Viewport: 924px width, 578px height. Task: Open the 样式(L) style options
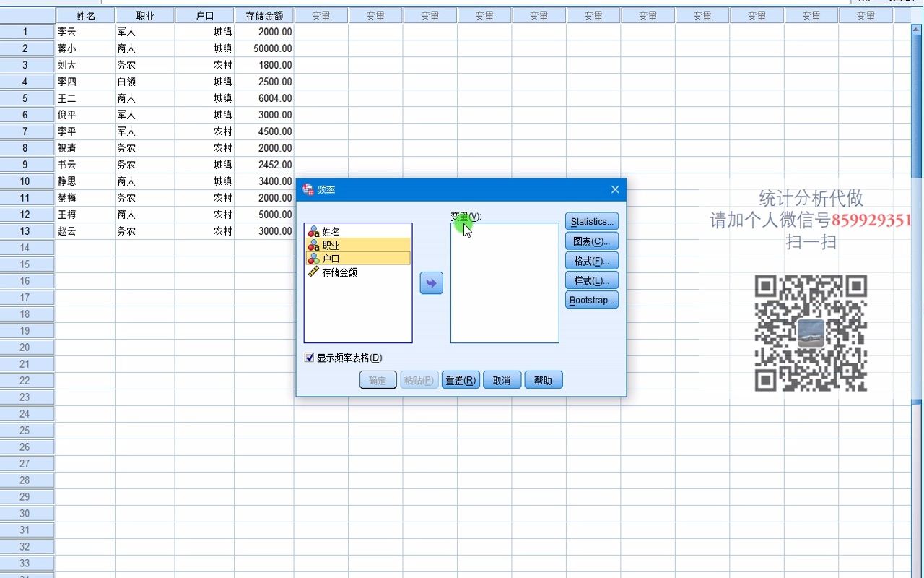coord(592,280)
